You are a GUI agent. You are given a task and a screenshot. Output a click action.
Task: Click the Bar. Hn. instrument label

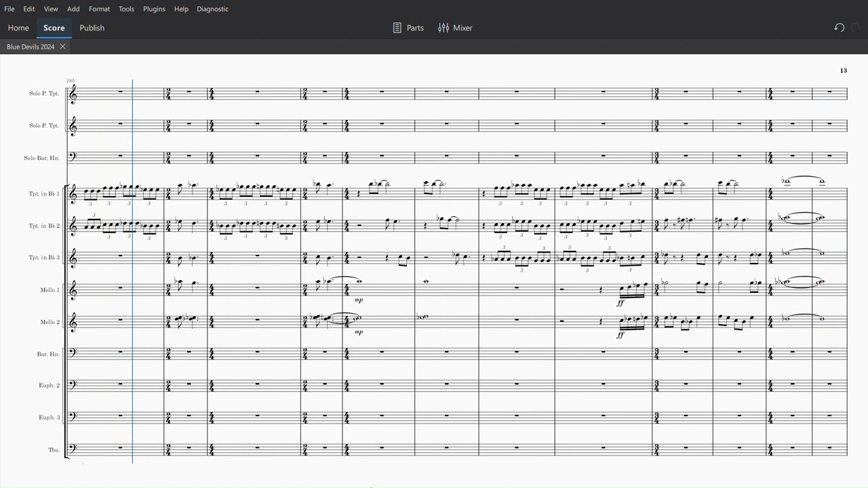point(48,354)
